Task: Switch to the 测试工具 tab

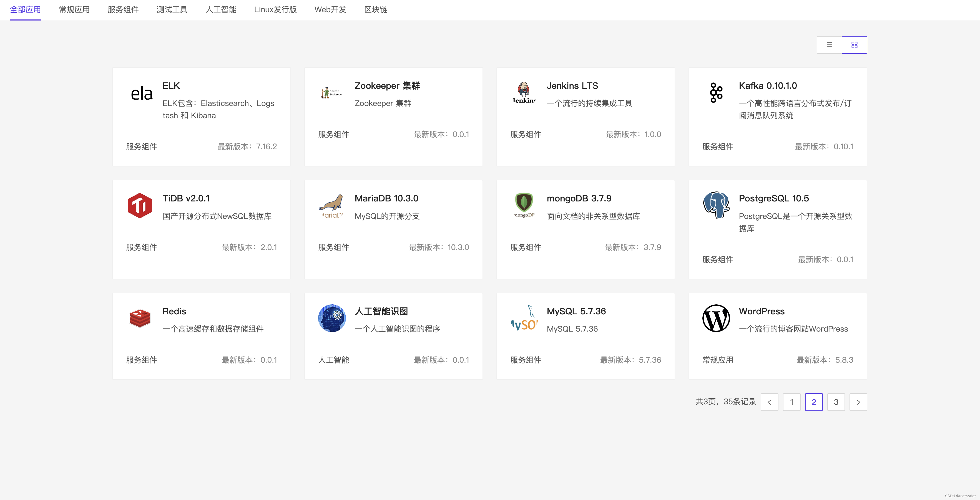Action: click(172, 9)
